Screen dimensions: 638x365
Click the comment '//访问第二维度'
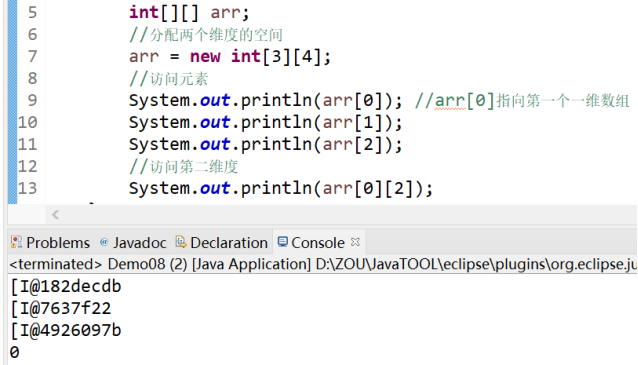[x=184, y=166]
